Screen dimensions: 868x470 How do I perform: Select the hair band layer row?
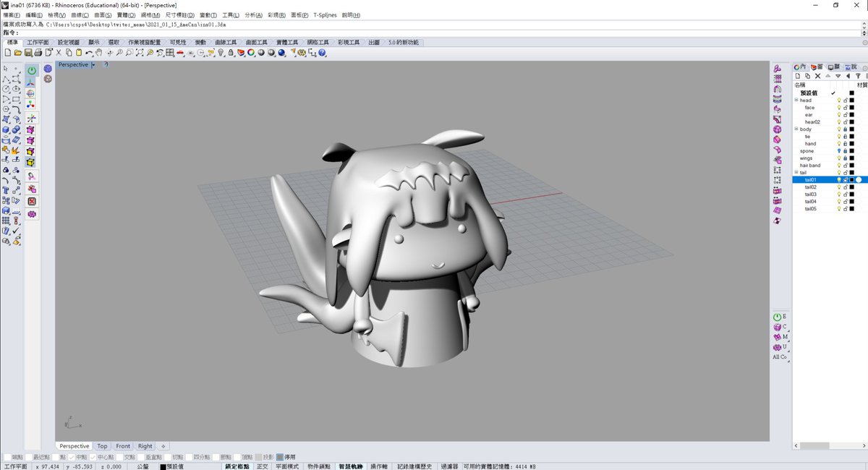tap(830, 166)
